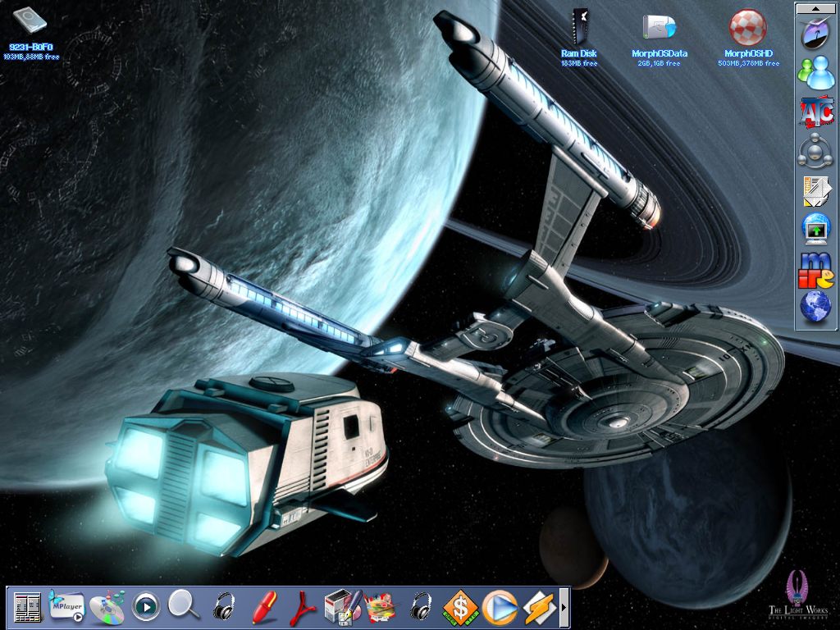Launch the red marker pen icon
This screenshot has height=630, width=840.
click(x=263, y=608)
